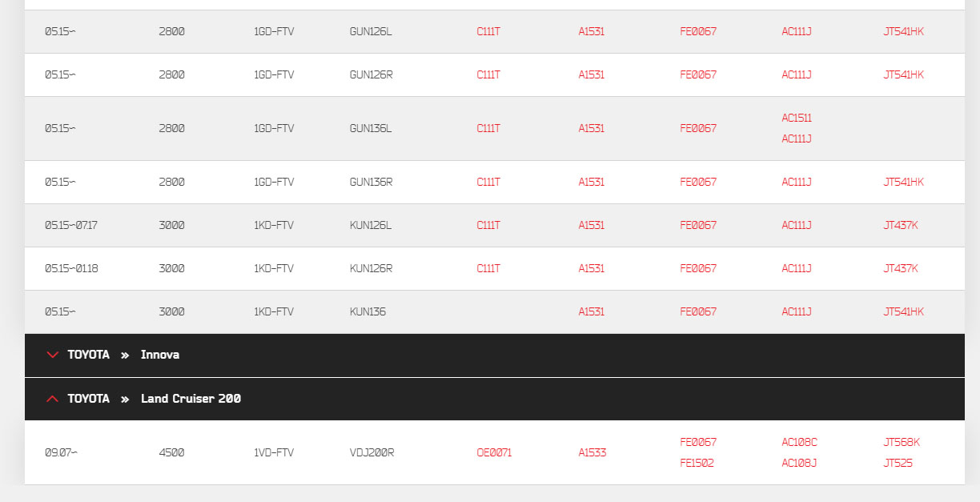The width and height of the screenshot is (980, 502).
Task: Open JT437K link in KUN126L row
Action: (x=901, y=225)
